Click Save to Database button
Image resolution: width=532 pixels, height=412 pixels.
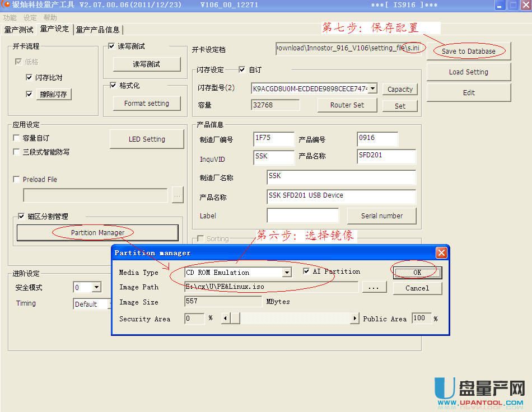tap(468, 51)
